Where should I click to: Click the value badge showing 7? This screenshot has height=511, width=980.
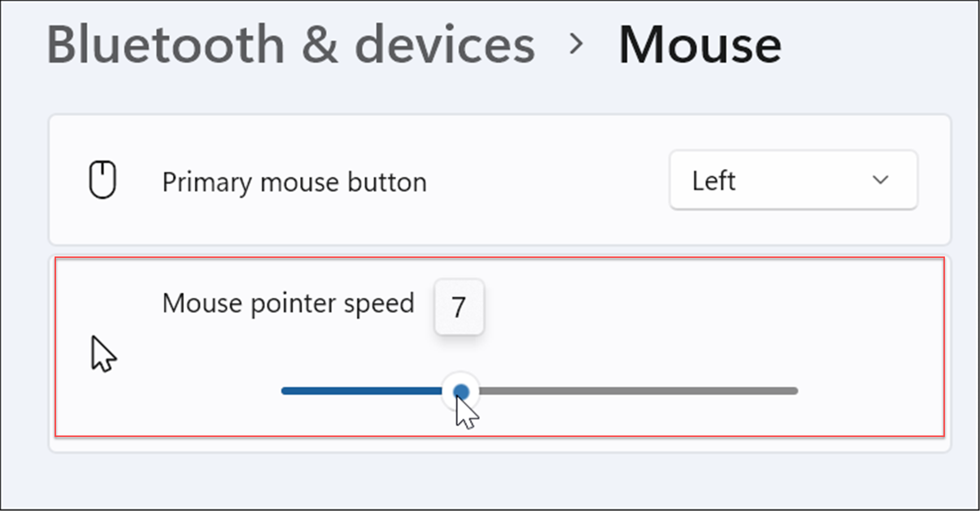[x=459, y=306]
